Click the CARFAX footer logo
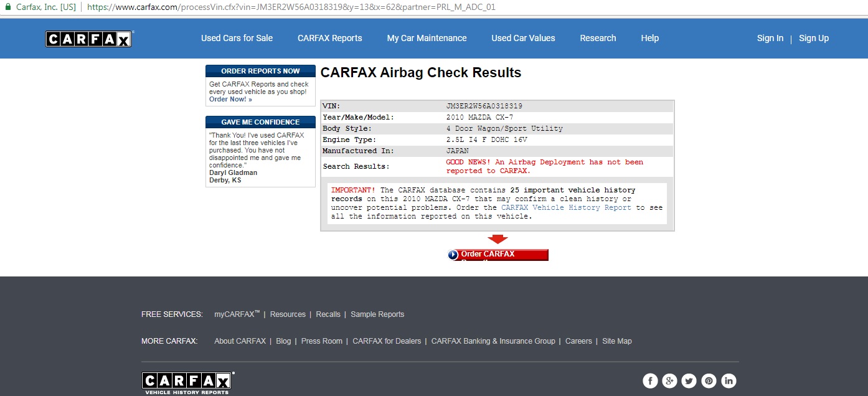The image size is (868, 396). pos(188,382)
